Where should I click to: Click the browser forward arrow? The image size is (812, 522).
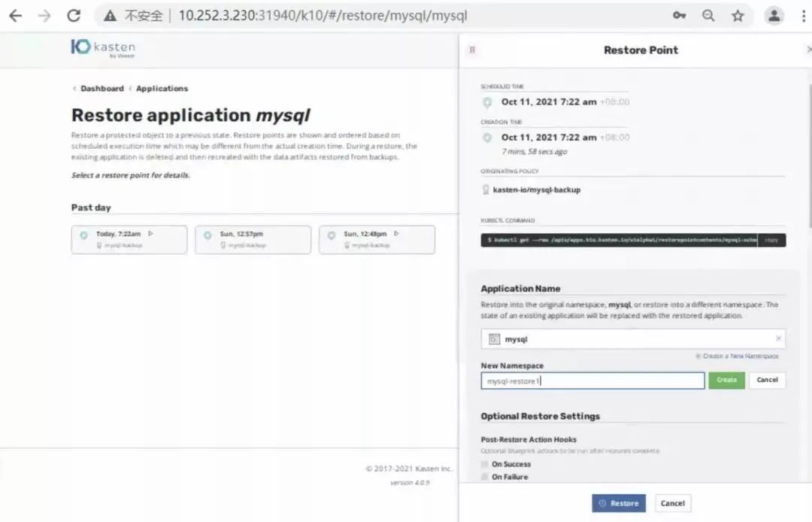[x=44, y=16]
